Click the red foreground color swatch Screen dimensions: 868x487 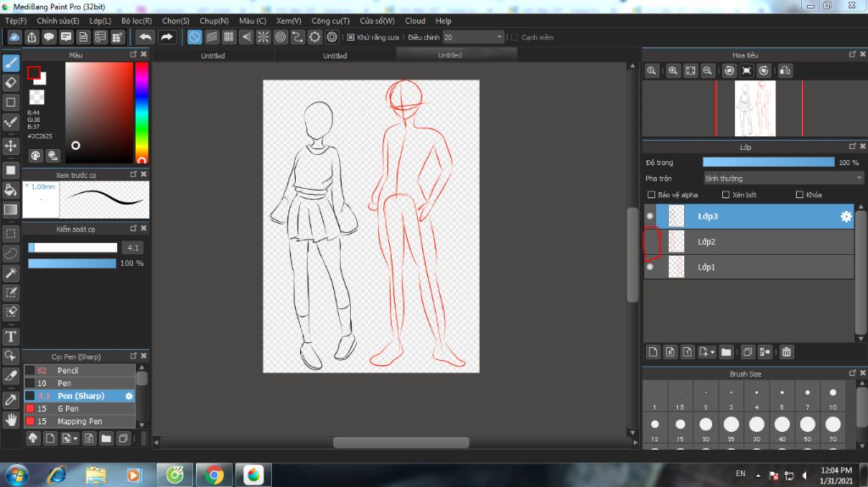34,73
